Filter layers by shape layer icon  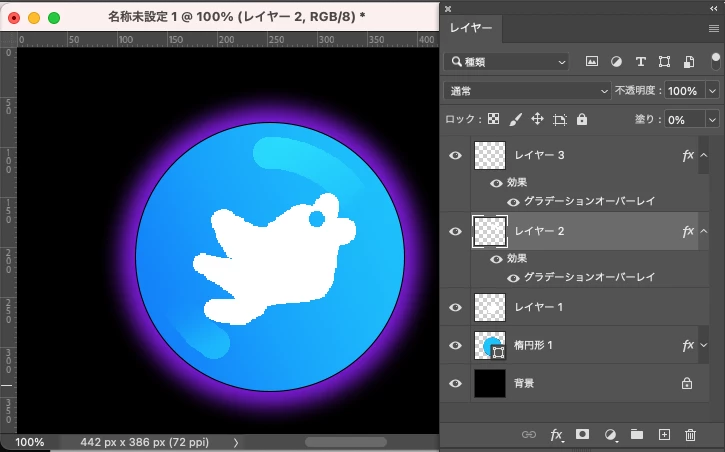click(x=664, y=61)
